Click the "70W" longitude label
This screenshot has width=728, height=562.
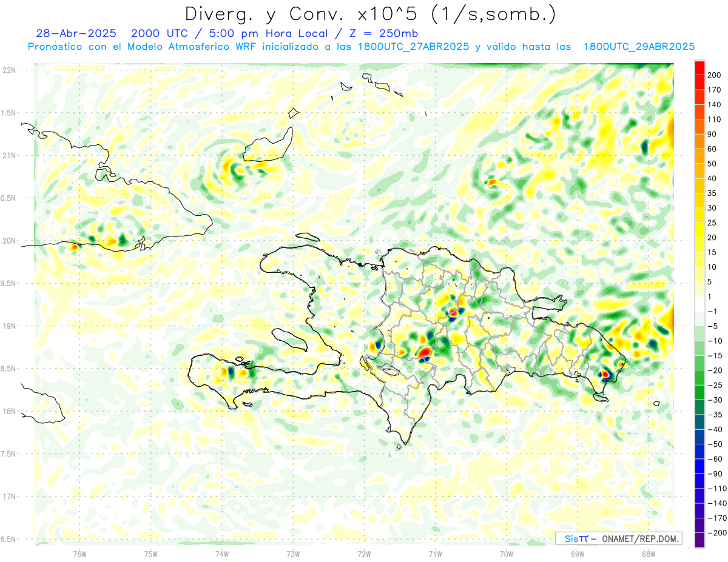[507, 554]
